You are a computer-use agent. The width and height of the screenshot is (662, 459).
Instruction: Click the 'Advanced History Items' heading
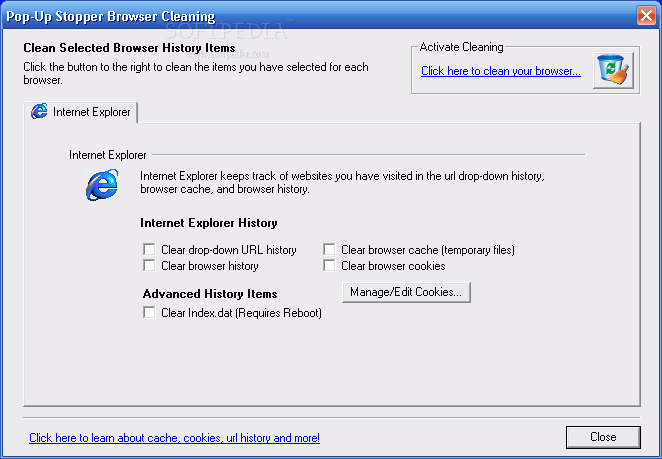(210, 294)
